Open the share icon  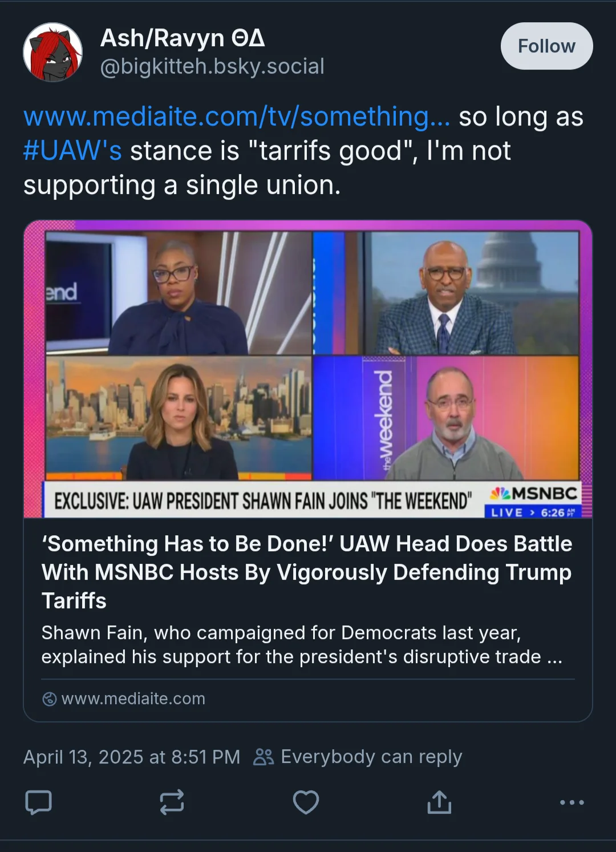click(x=439, y=802)
